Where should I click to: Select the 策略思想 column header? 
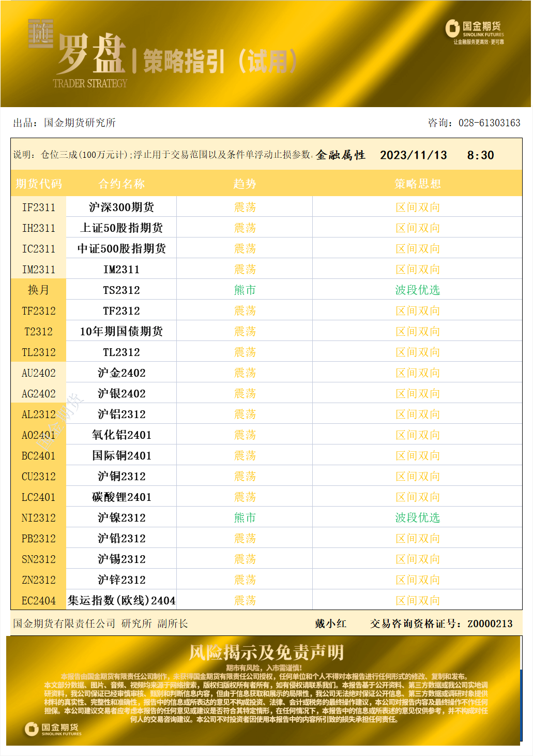pos(418,184)
